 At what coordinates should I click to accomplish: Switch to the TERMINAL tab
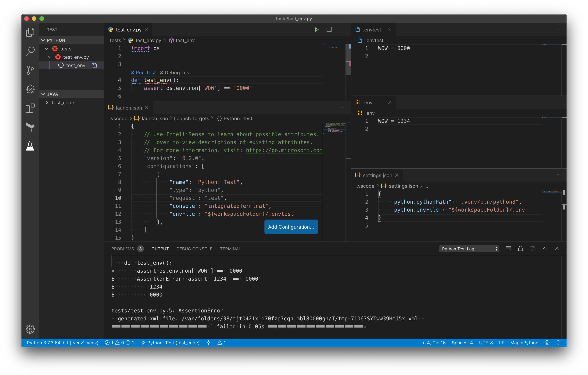[x=230, y=249]
